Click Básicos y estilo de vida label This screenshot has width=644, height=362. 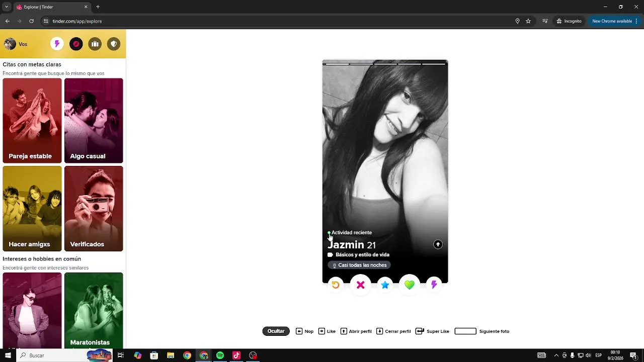tap(362, 255)
